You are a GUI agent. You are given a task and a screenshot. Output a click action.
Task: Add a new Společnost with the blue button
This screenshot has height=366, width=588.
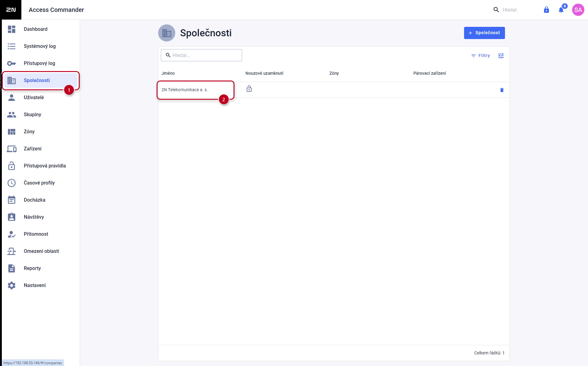coord(484,33)
